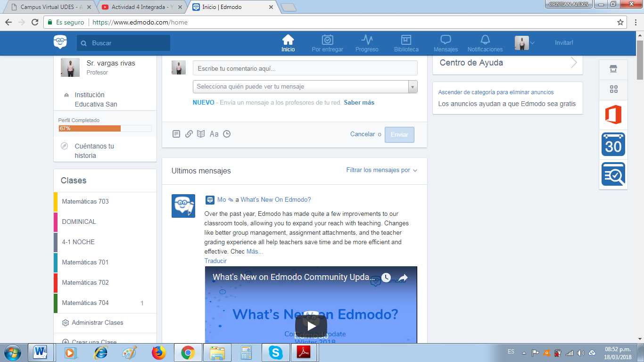This screenshot has width=644, height=362.
Task: Open Skype from the taskbar
Action: click(275, 351)
